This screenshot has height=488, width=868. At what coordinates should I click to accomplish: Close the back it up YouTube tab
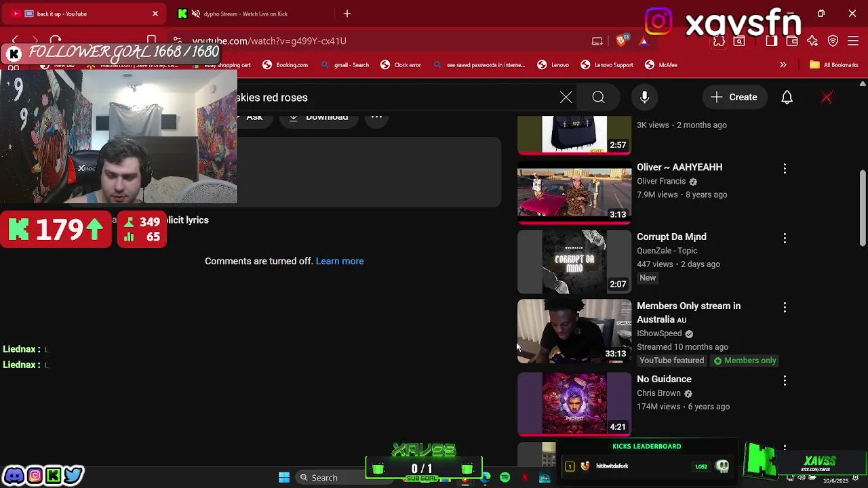point(155,14)
